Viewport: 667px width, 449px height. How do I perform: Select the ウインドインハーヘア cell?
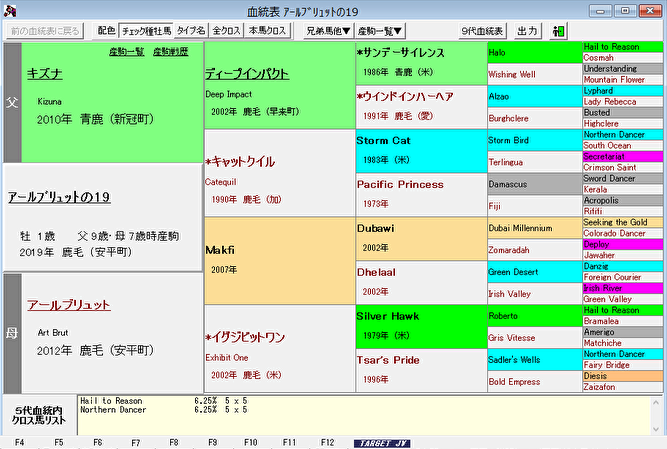tap(421, 107)
